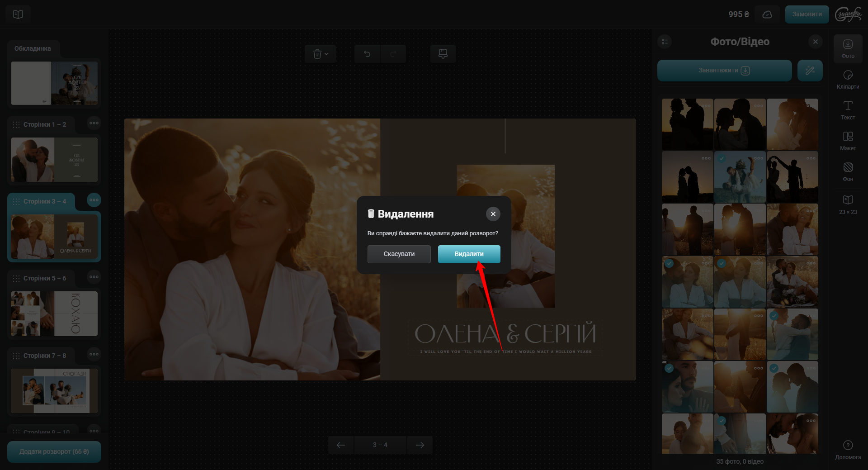The height and width of the screenshot is (470, 868).
Task: Confirm deletion with Видалити button
Action: [469, 254]
